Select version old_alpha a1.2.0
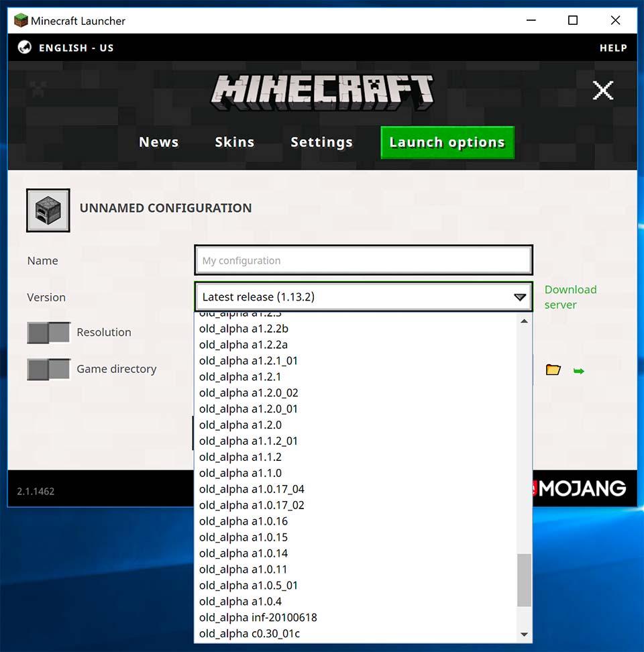 (240, 425)
